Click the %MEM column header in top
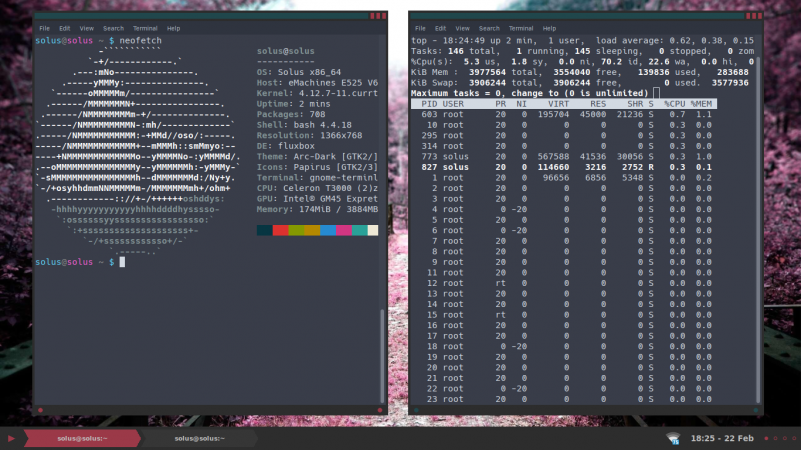The image size is (801, 450). point(701,104)
